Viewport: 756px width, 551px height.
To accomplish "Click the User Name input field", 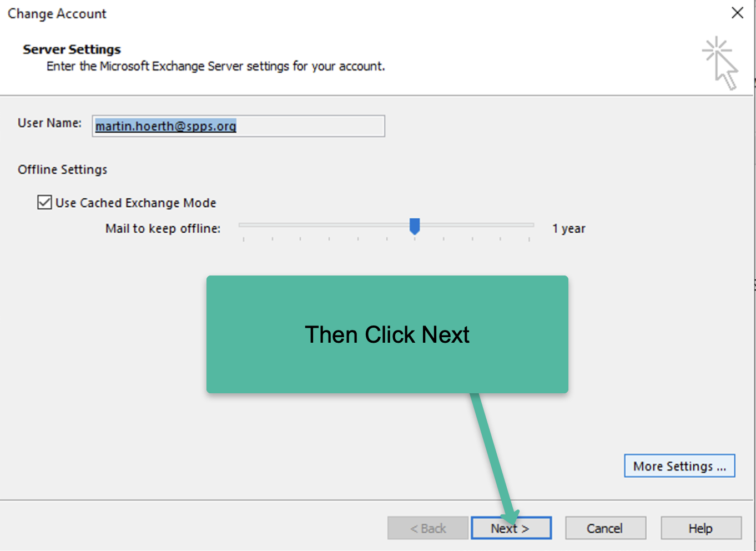I will (x=238, y=126).
